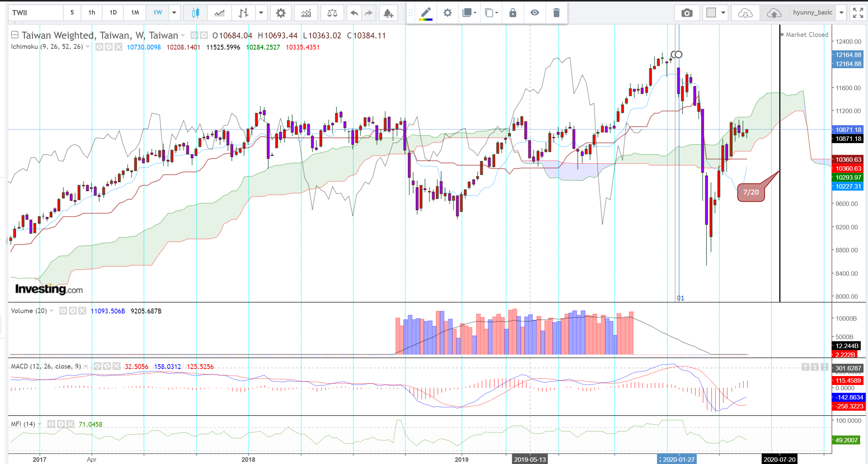Delete the selected drawing with the trash icon
868x464 pixels.
(556, 13)
